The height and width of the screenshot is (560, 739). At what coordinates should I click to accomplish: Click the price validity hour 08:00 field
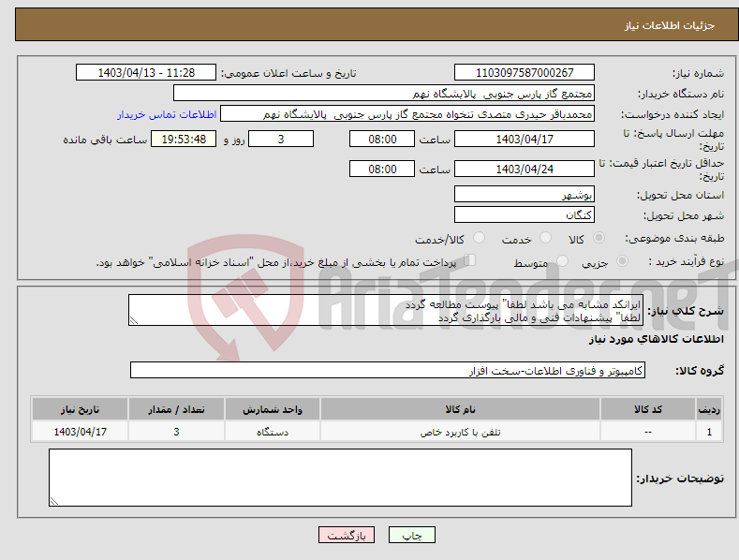click(382, 169)
